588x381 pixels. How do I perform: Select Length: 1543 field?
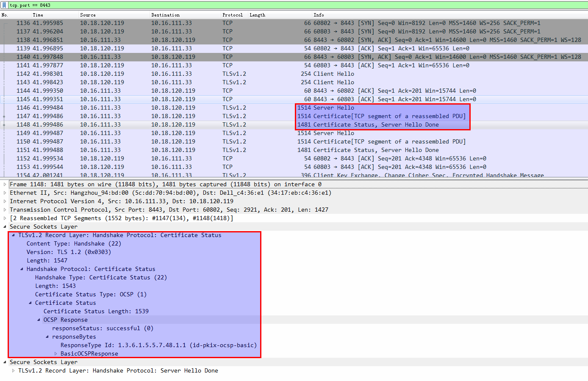[55, 286]
